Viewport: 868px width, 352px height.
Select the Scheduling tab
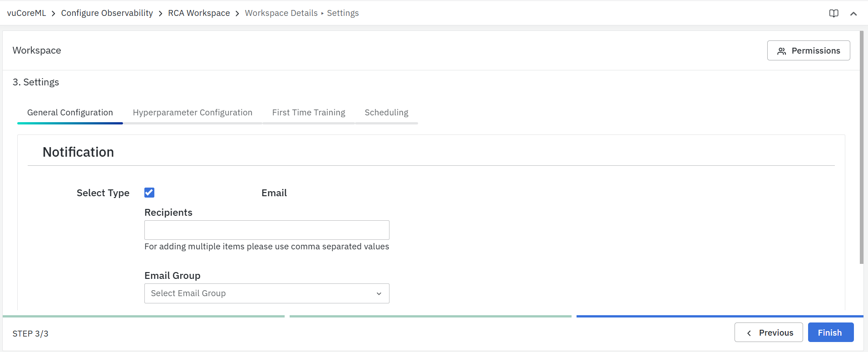[386, 113]
